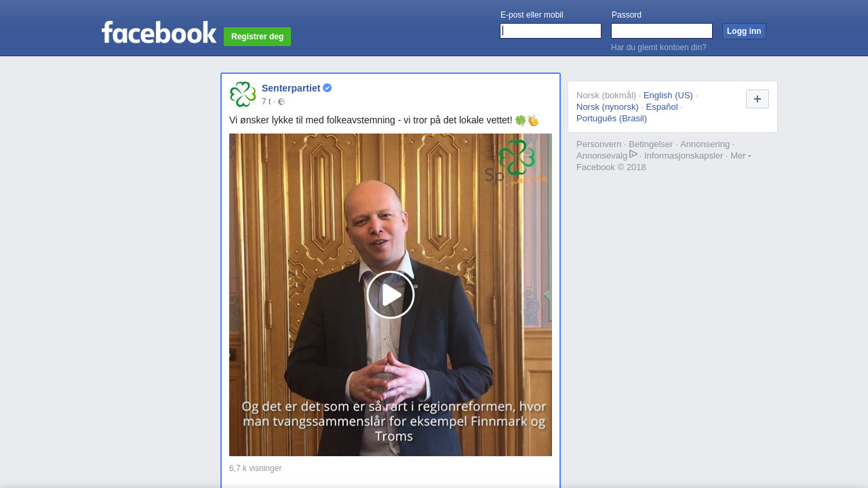Click the plus button to add language
This screenshot has height=488, width=868.
click(757, 99)
